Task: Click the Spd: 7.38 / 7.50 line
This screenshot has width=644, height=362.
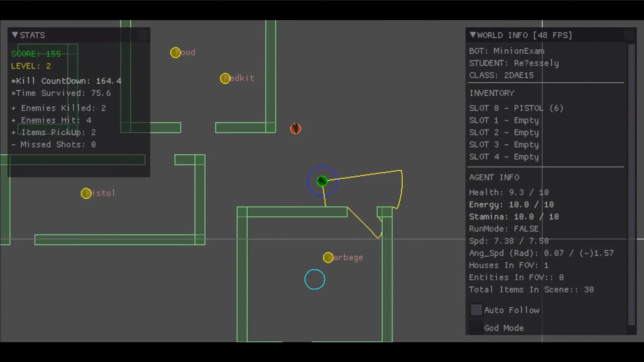Action: coord(509,241)
